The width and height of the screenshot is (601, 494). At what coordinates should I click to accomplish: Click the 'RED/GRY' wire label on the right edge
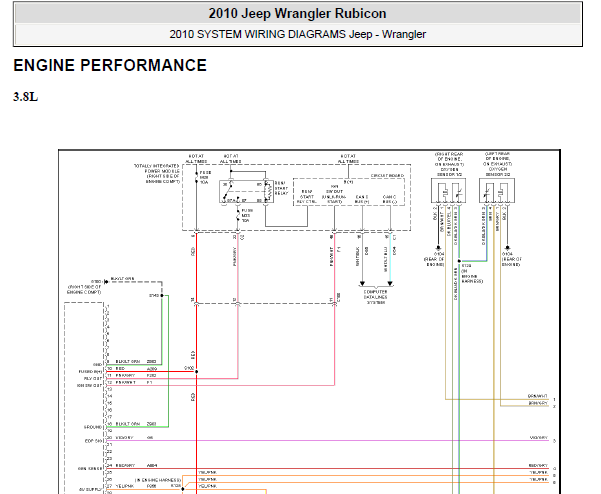point(539,465)
